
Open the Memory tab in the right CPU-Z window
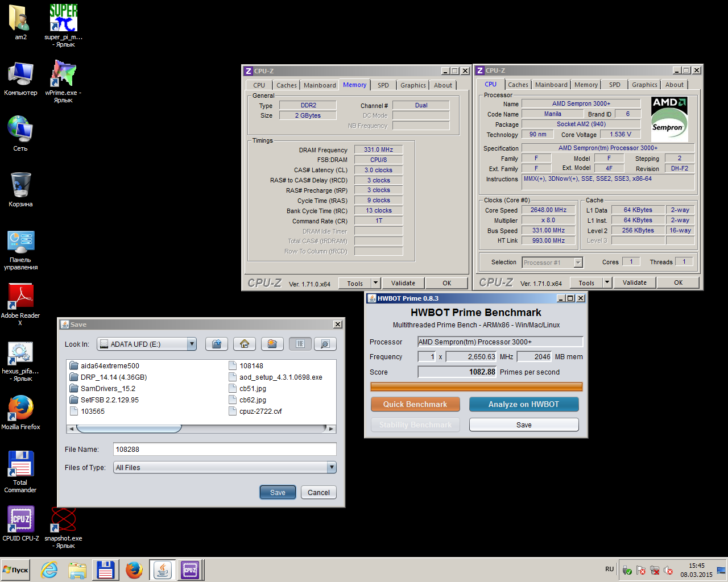pyautogui.click(x=586, y=85)
